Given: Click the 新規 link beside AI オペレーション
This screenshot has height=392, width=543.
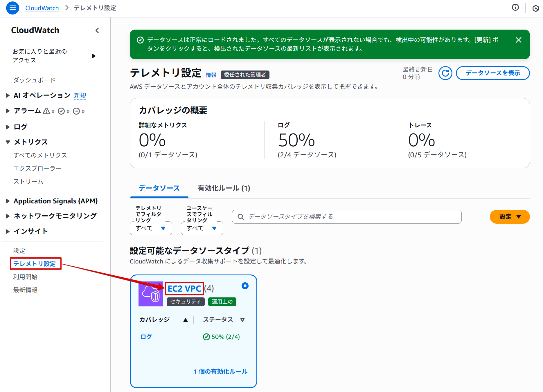Looking at the screenshot, I should click(x=80, y=96).
